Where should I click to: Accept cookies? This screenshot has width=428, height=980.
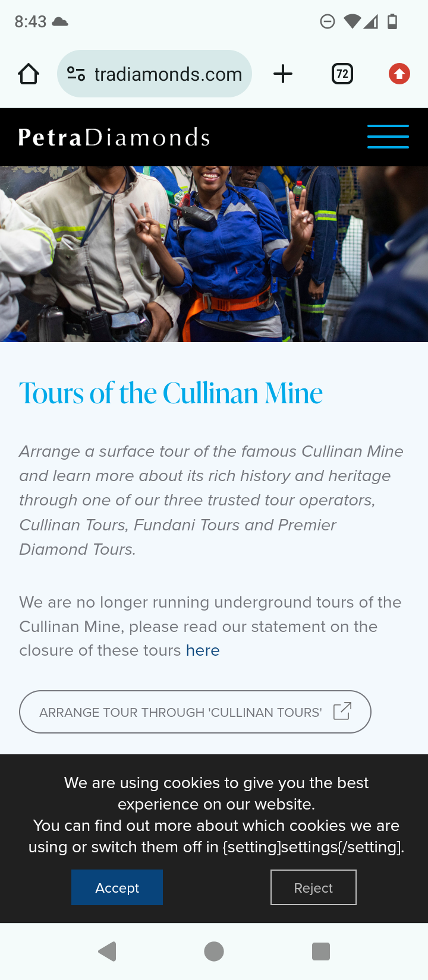click(x=117, y=887)
